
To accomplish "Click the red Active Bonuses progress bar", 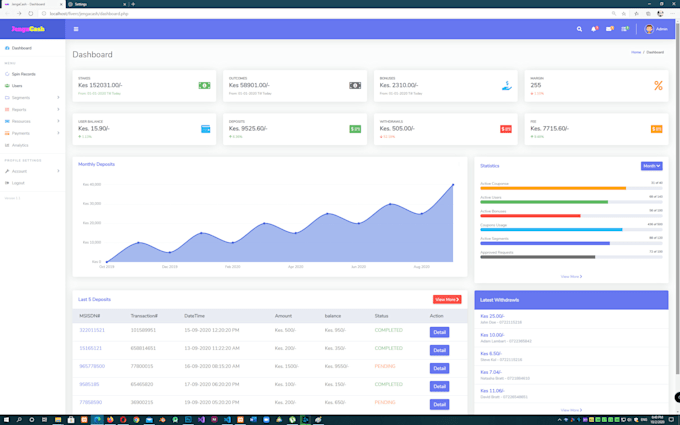I will coord(530,216).
